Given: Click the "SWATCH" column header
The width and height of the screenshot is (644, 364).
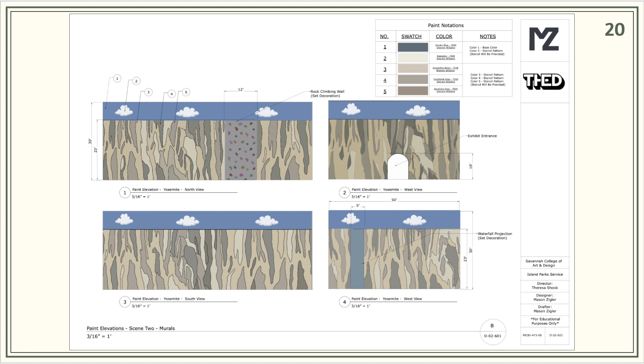Looking at the screenshot, I should [x=411, y=36].
